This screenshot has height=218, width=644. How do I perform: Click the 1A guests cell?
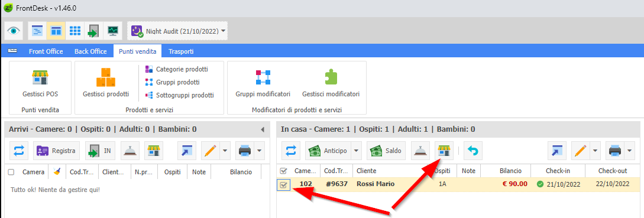pyautogui.click(x=442, y=184)
